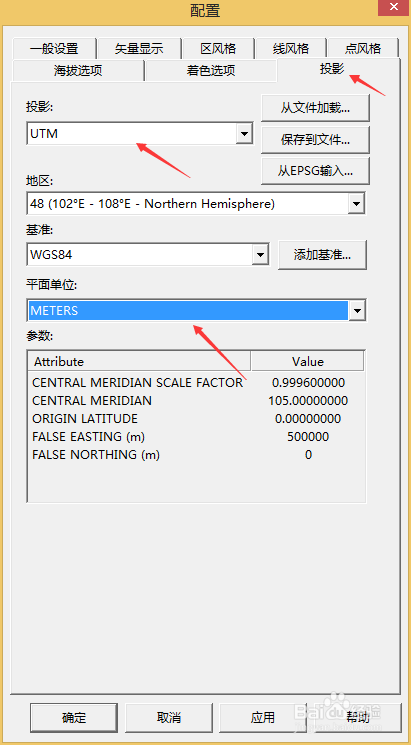
Task: Click the value 0.00000000
Action: 308,419
